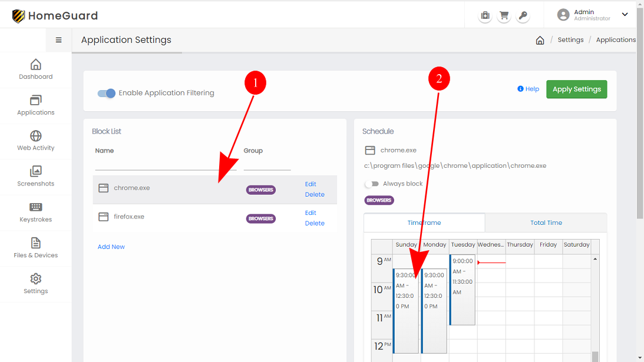Click the window icon in Schedule panel
Screen dimensions: 644x362
pyautogui.click(x=370, y=150)
